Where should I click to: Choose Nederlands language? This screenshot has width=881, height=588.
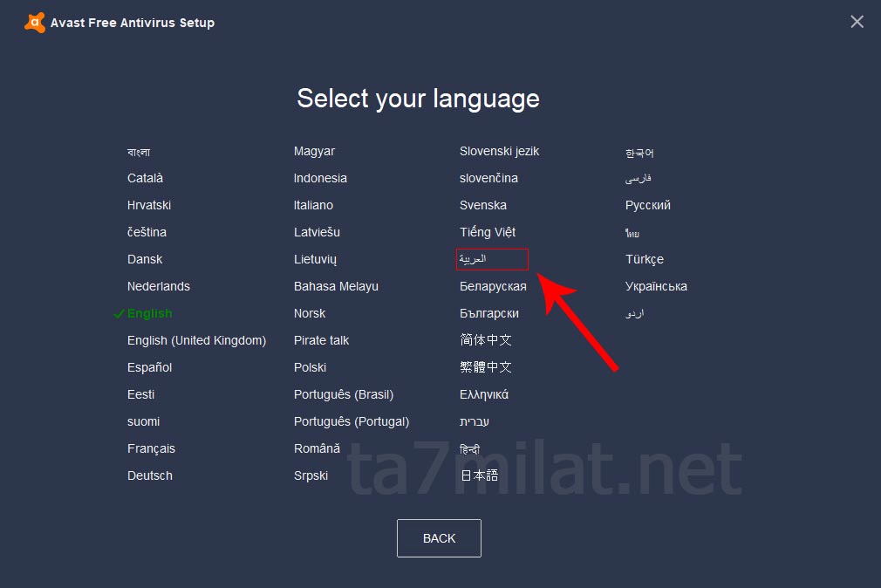[159, 286]
